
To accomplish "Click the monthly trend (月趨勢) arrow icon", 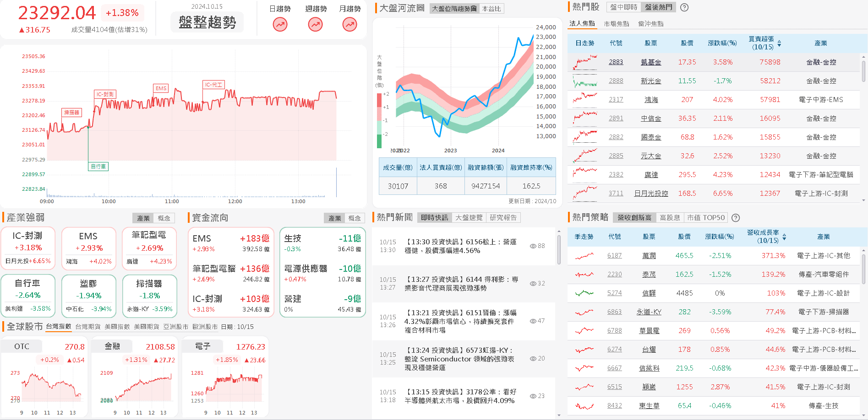I will pos(349,24).
